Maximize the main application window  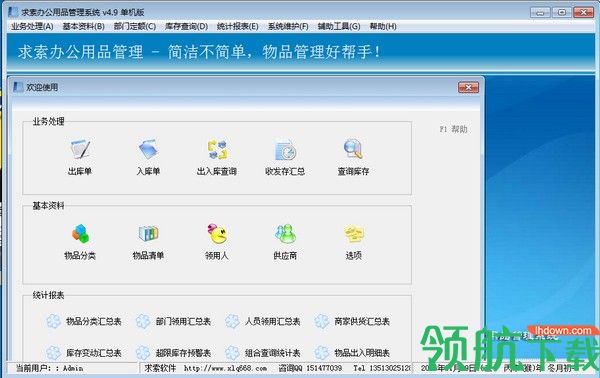(562, 13)
